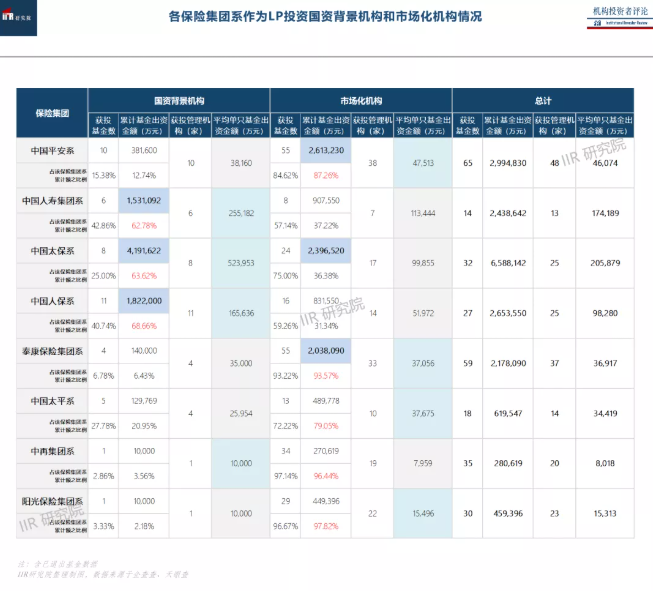The image size is (653, 591).
Task: Select the 中国平安系 row label
Action: point(52,150)
